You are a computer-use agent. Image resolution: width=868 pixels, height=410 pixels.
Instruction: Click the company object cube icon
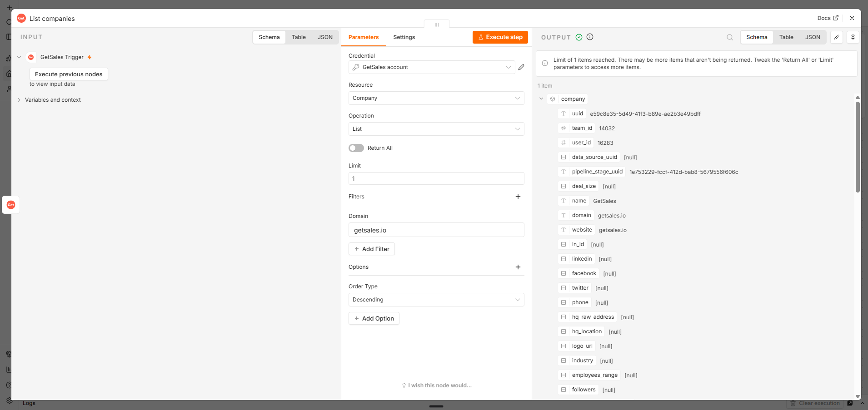(x=553, y=99)
